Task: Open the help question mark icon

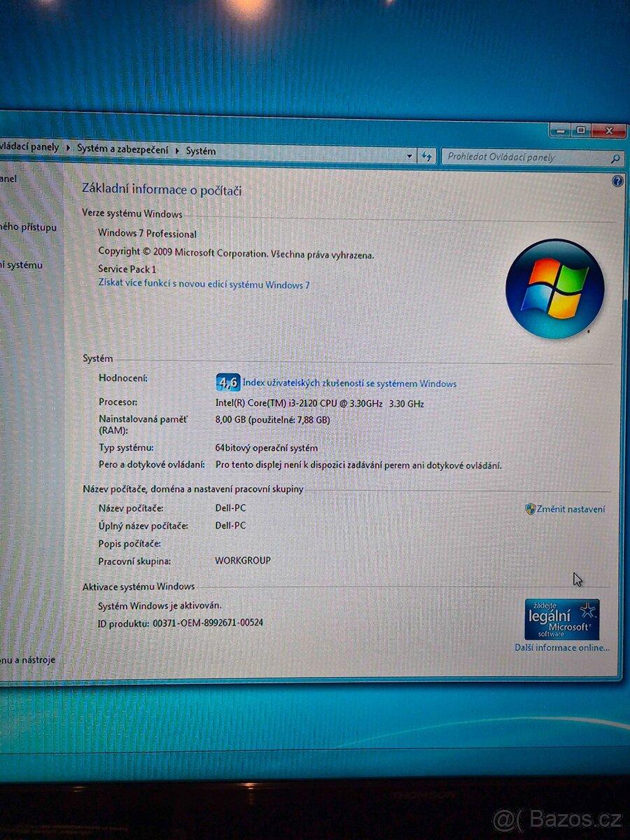Action: (617, 181)
